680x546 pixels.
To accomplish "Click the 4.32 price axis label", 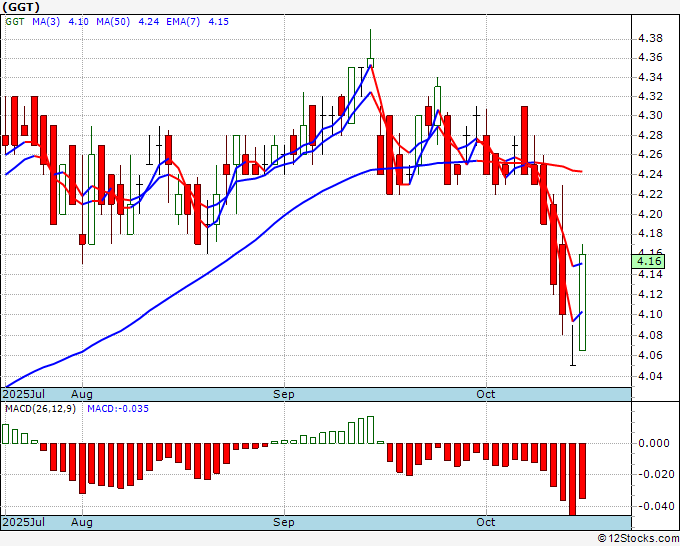I will (651, 96).
